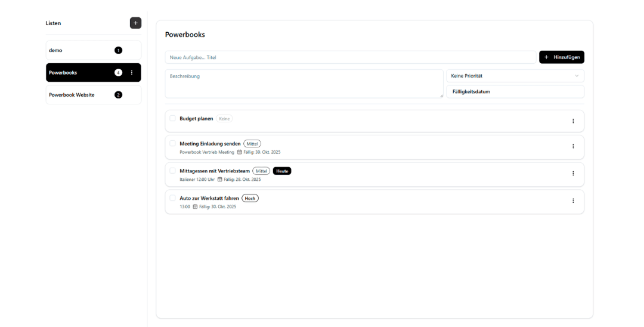Viewport: 644px width, 327px height.
Task: Click the Heute badge on Mittagessen task
Action: (x=282, y=171)
